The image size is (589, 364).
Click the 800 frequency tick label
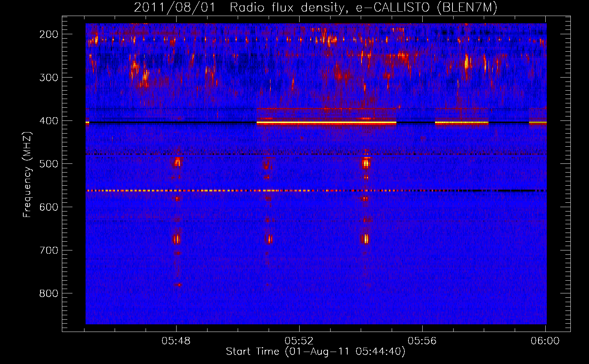point(49,293)
